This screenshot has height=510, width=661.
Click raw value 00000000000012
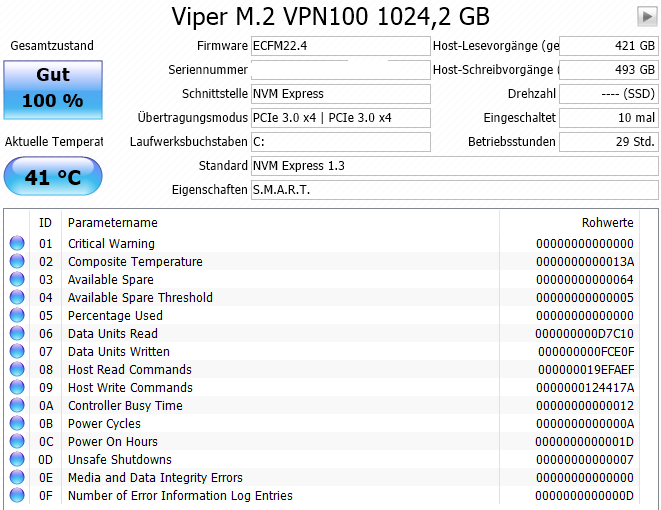pos(585,405)
